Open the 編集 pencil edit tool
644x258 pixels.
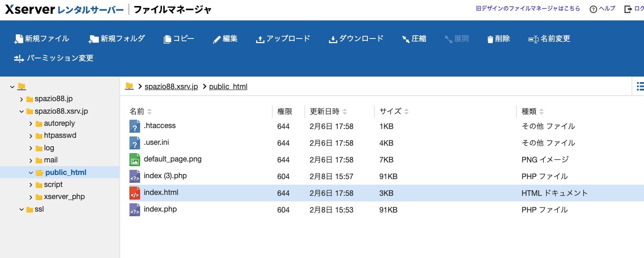[x=217, y=39]
